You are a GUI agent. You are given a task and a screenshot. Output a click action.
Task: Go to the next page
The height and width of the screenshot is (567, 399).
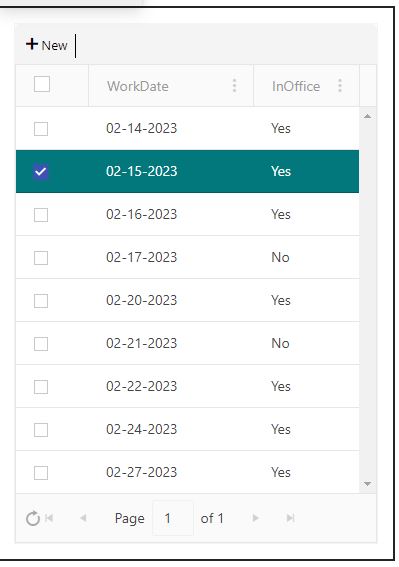pos(255,518)
